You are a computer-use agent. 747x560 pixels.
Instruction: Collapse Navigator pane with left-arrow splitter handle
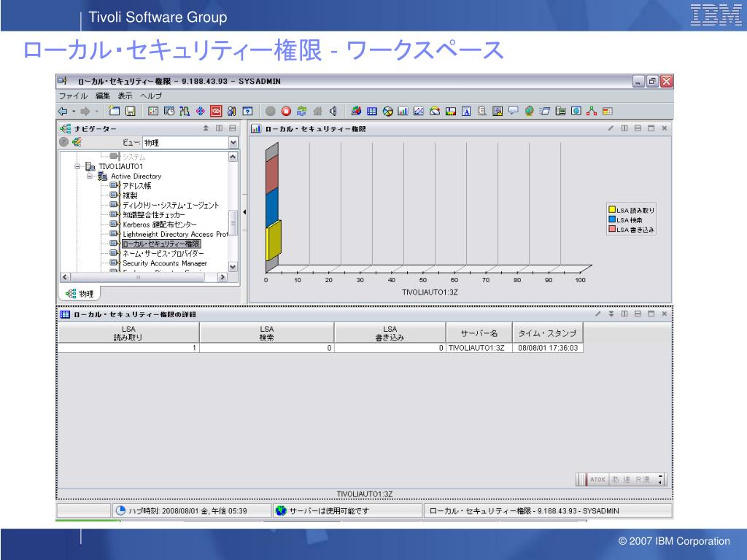tap(244, 212)
